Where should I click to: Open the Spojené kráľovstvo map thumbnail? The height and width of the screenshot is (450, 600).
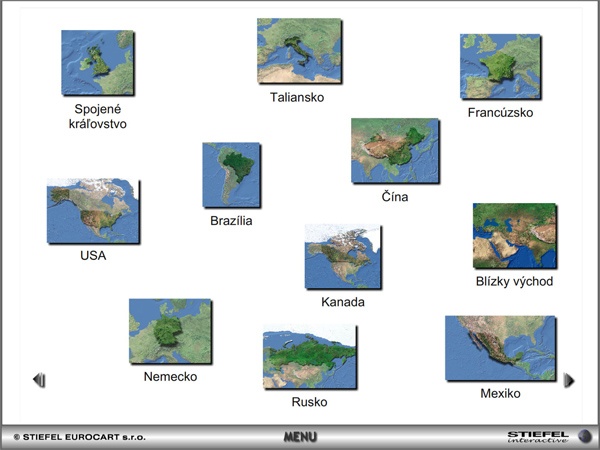(97, 62)
